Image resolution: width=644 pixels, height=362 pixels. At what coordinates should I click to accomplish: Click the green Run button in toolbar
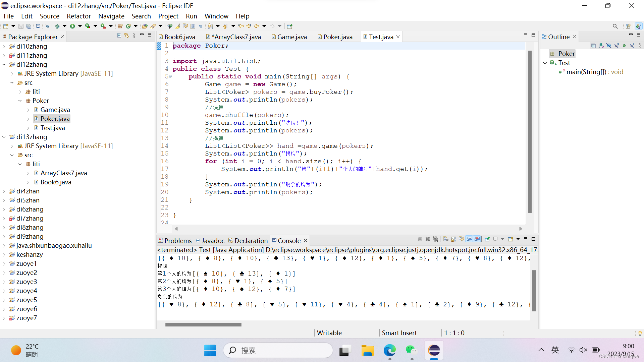click(x=72, y=26)
